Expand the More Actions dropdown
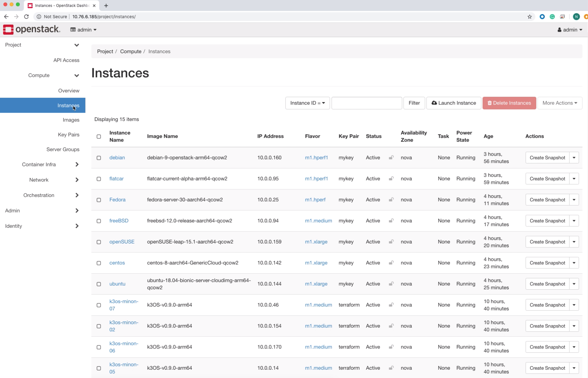Image resolution: width=588 pixels, height=378 pixels. (x=559, y=103)
